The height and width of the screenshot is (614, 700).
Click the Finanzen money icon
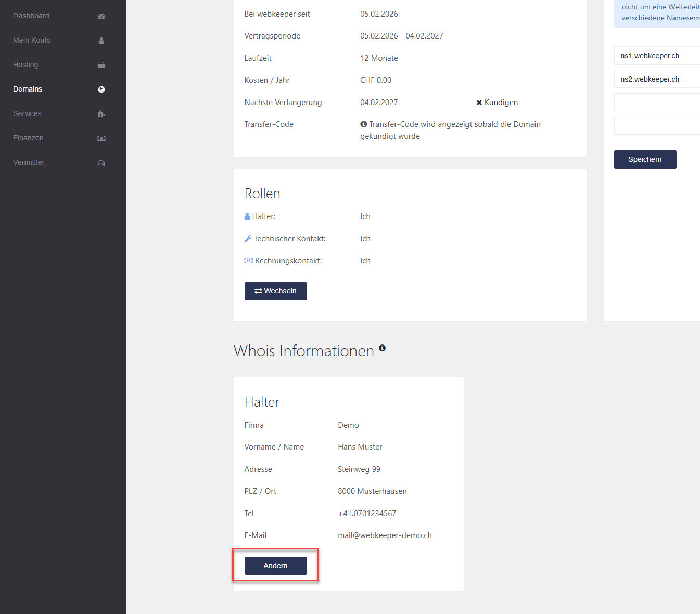(x=101, y=138)
